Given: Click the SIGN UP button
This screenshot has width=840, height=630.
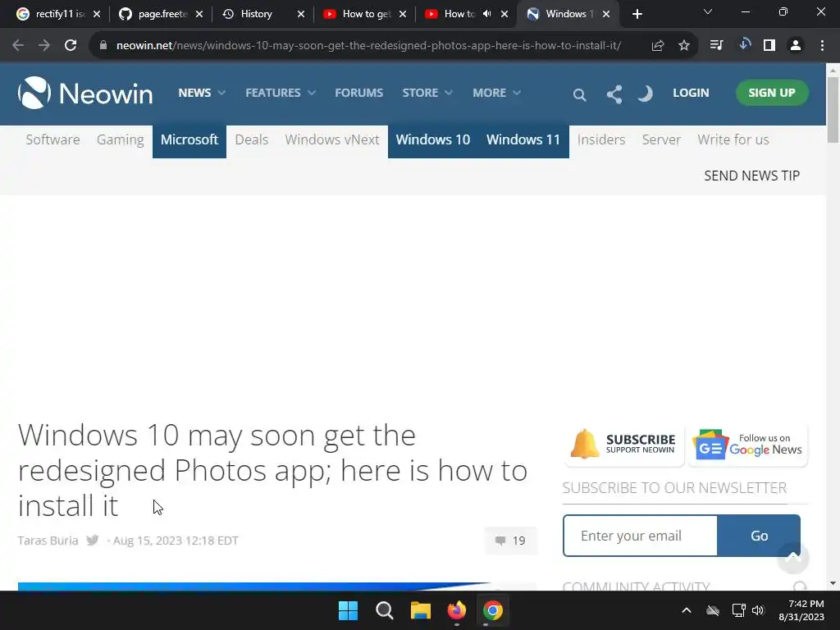Looking at the screenshot, I should (x=771, y=93).
